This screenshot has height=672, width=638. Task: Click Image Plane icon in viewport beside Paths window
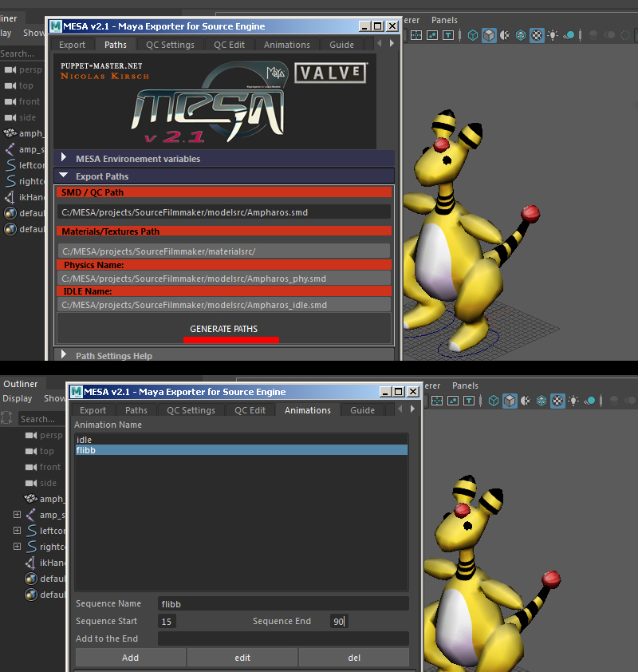pyautogui.click(x=432, y=35)
